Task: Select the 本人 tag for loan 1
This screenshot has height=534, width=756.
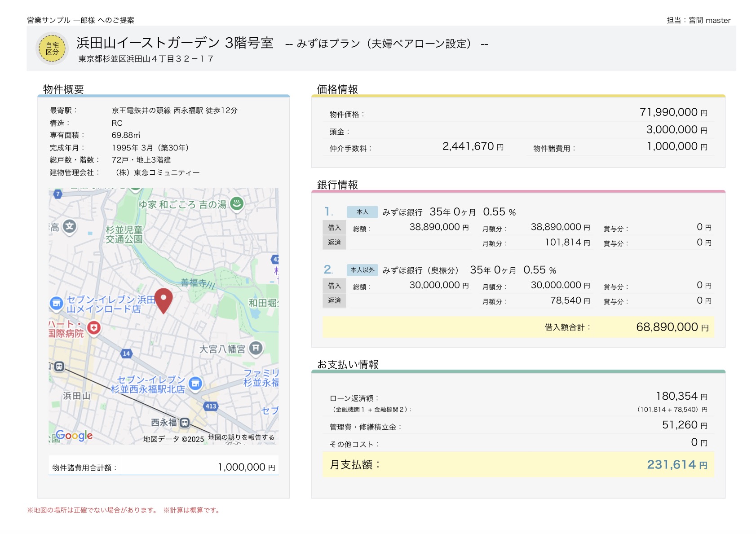Action: pyautogui.click(x=362, y=212)
